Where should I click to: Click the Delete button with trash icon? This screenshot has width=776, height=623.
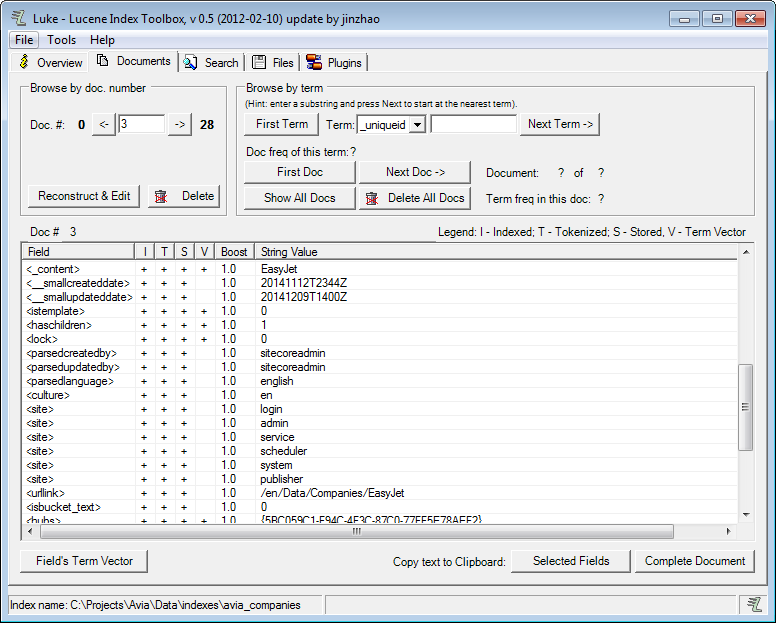pos(184,196)
